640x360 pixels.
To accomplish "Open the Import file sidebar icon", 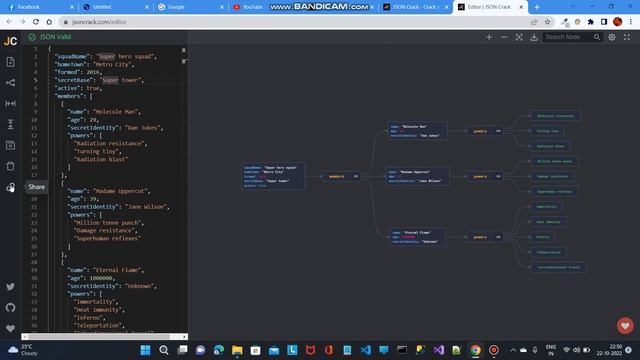I will coord(11,62).
